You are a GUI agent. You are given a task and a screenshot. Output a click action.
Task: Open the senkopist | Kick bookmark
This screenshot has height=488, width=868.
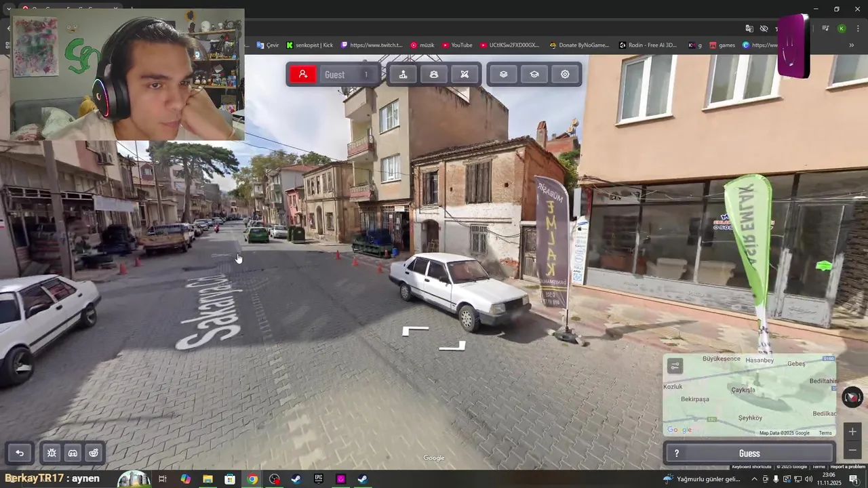309,45
